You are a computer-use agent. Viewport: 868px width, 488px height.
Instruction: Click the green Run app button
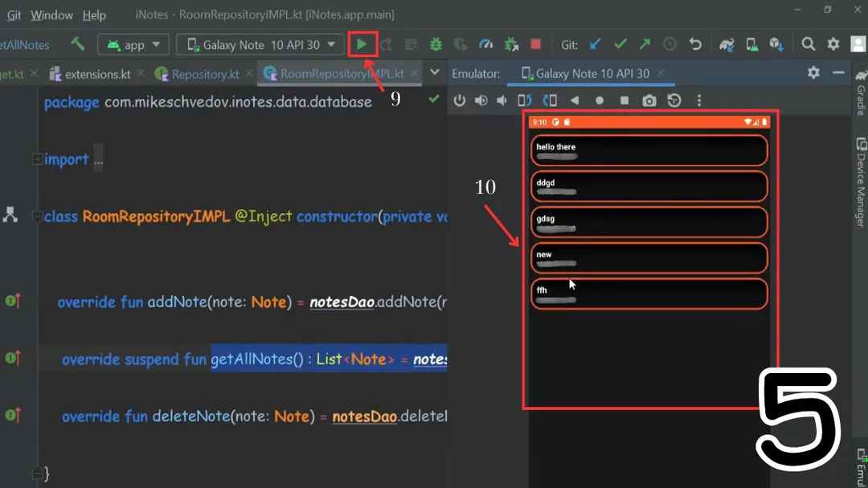pos(362,44)
